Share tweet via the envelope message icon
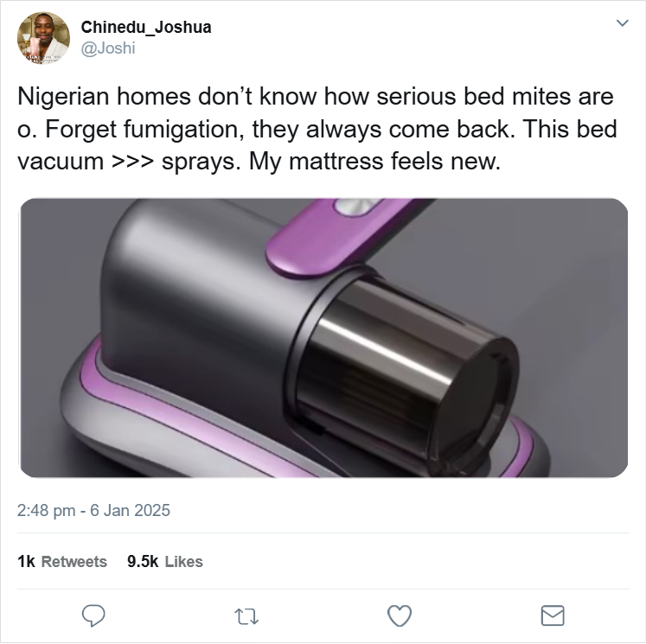Viewport: 646px width, 644px height. [553, 615]
